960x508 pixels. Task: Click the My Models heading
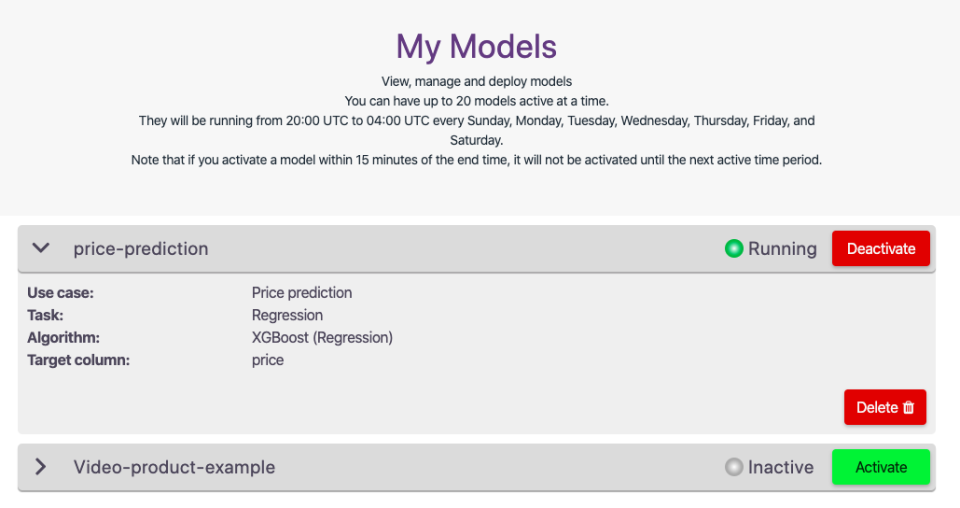tap(476, 46)
